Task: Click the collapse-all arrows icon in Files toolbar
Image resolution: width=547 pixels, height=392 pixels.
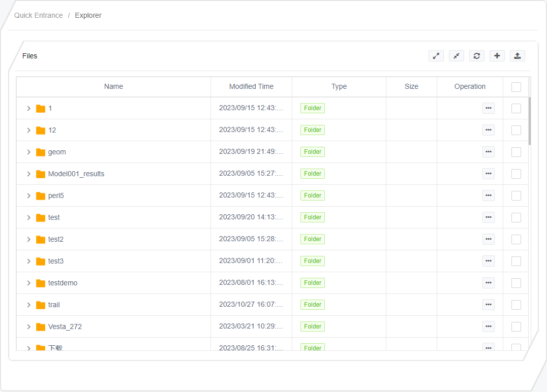Action: tap(457, 56)
